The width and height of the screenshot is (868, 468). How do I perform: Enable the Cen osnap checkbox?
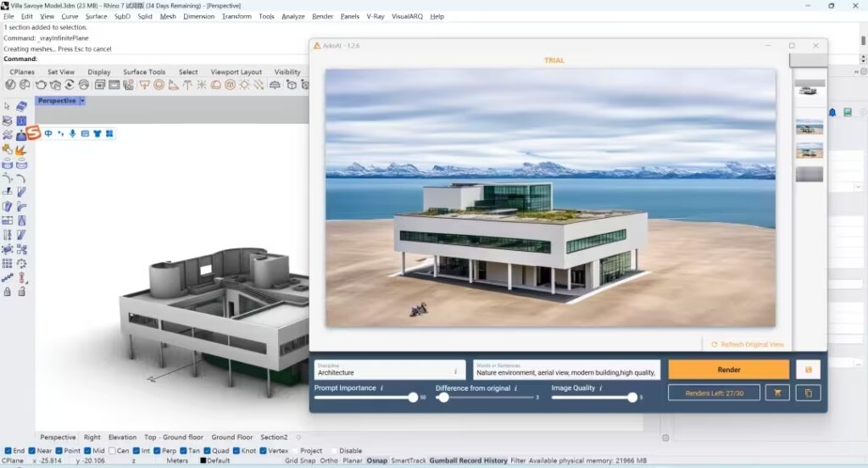(113, 451)
